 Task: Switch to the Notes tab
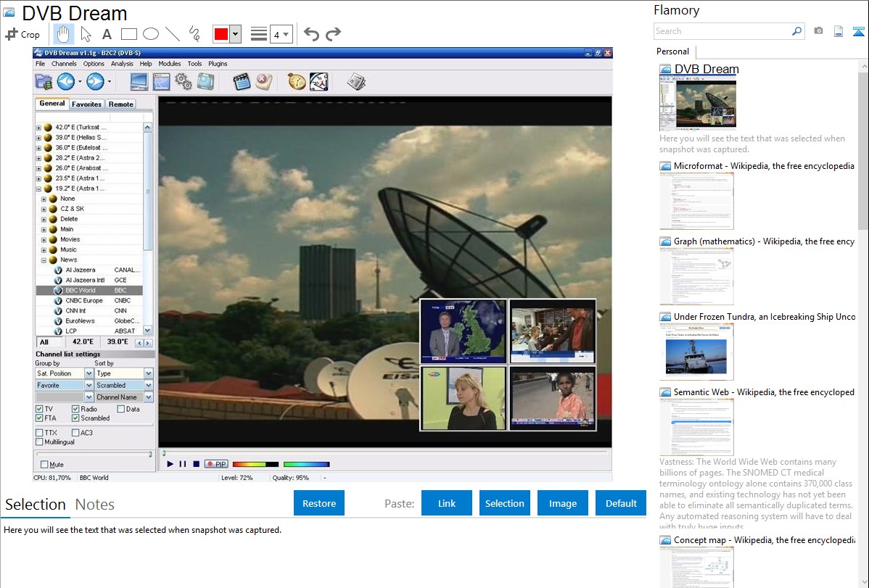[94, 505]
